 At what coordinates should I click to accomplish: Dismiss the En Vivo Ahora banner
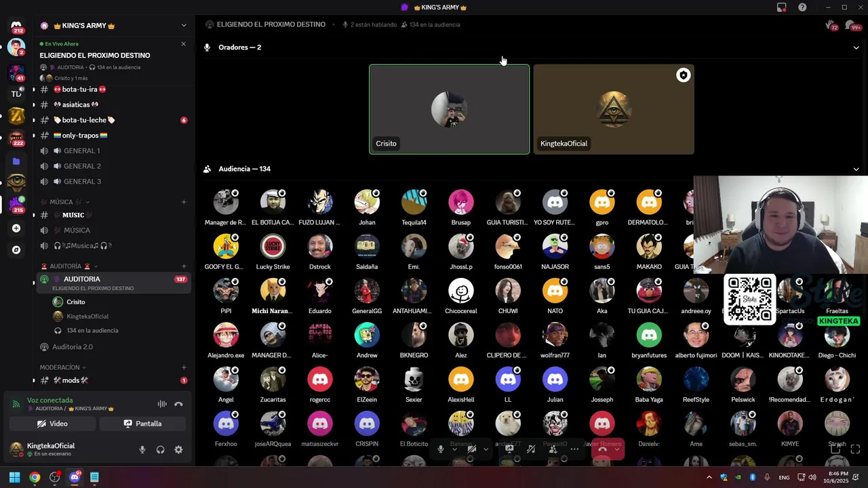pyautogui.click(x=183, y=44)
